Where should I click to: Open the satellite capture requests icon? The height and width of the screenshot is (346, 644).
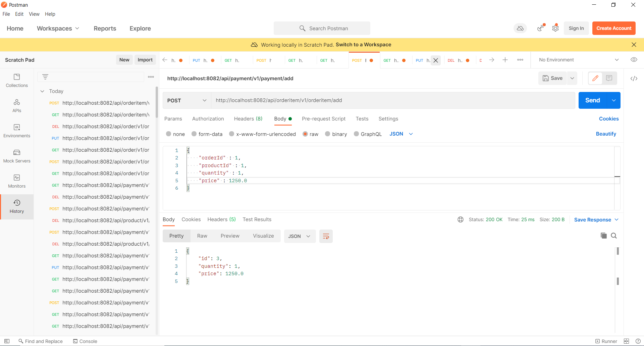pos(541,28)
